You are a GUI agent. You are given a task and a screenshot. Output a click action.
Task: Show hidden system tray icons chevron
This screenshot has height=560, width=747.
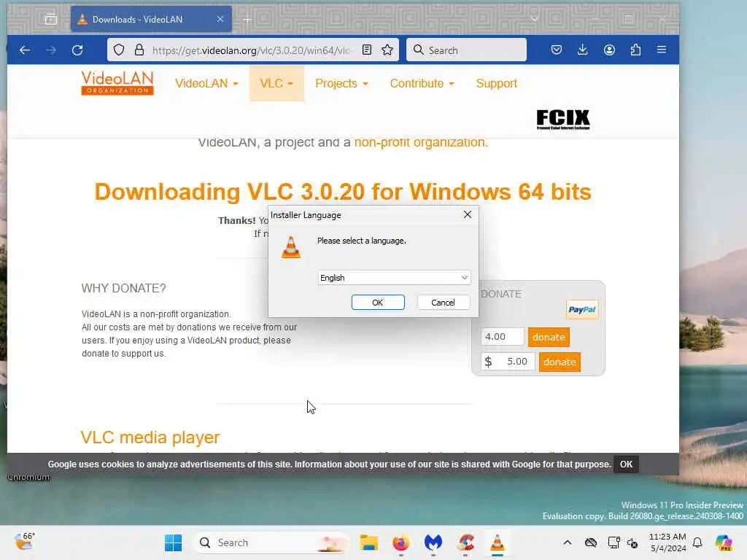[x=568, y=542]
